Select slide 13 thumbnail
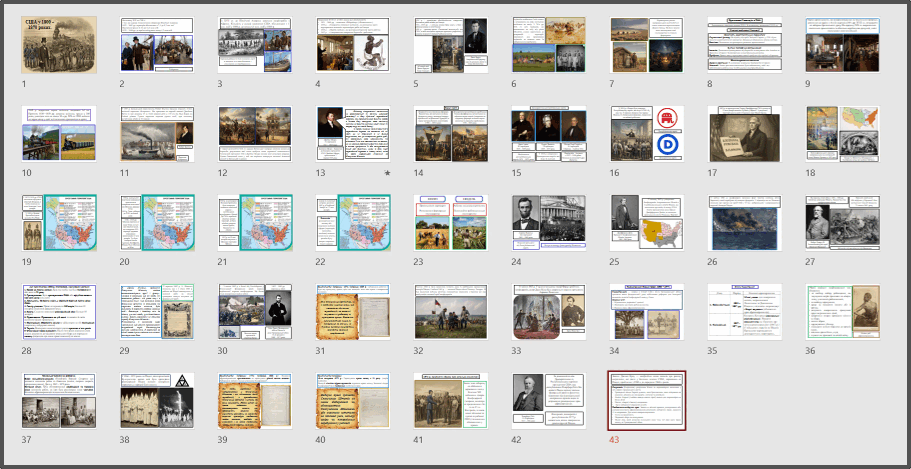This screenshot has width=911, height=469. (x=353, y=134)
